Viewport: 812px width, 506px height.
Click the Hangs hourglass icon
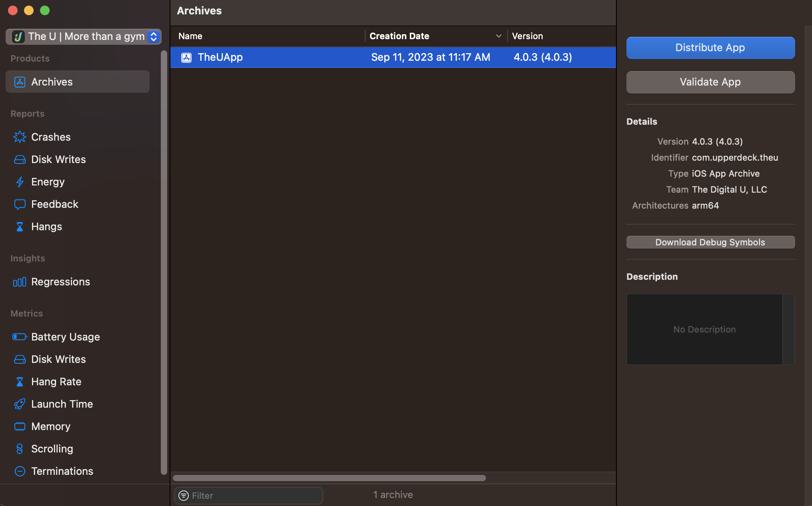20,227
